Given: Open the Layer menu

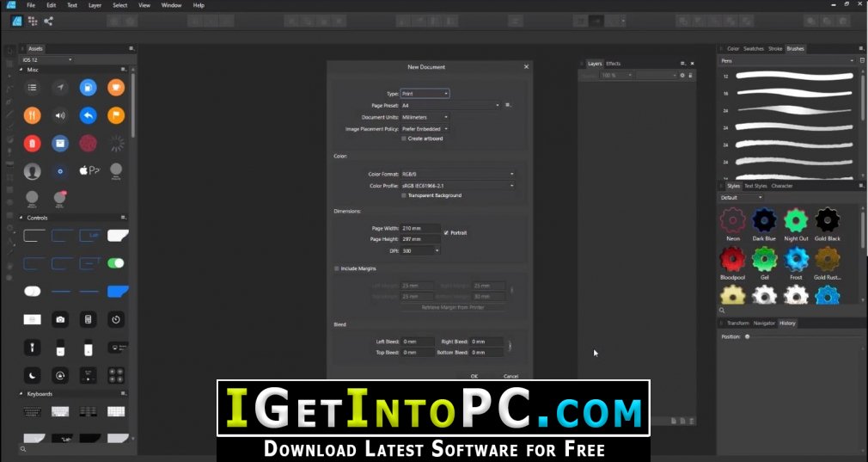Looking at the screenshot, I should [x=95, y=5].
